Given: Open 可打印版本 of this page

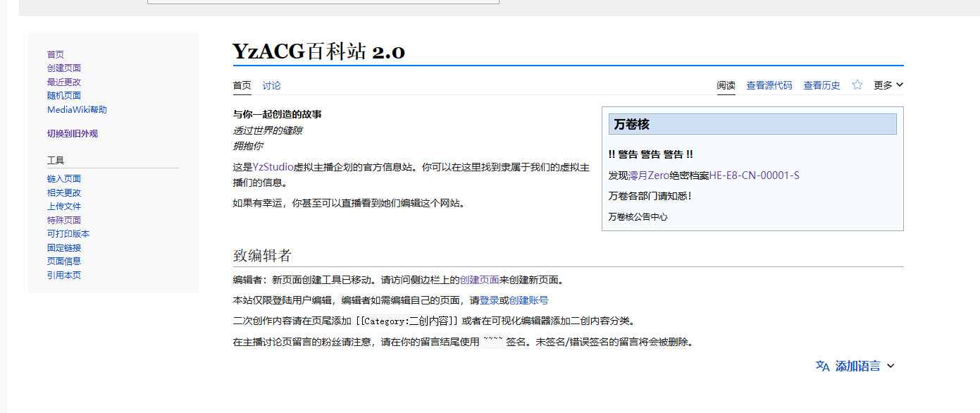Looking at the screenshot, I should 68,234.
